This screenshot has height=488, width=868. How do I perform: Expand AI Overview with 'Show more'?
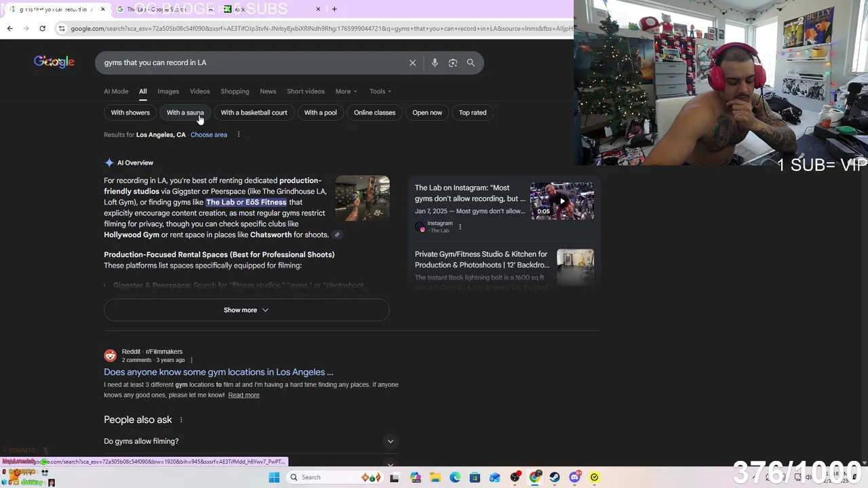[246, 310]
